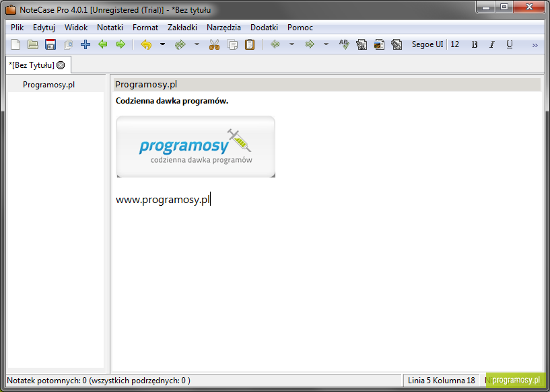Maximize the NoteCase Pro window
The image size is (550, 392).
click(504, 7)
